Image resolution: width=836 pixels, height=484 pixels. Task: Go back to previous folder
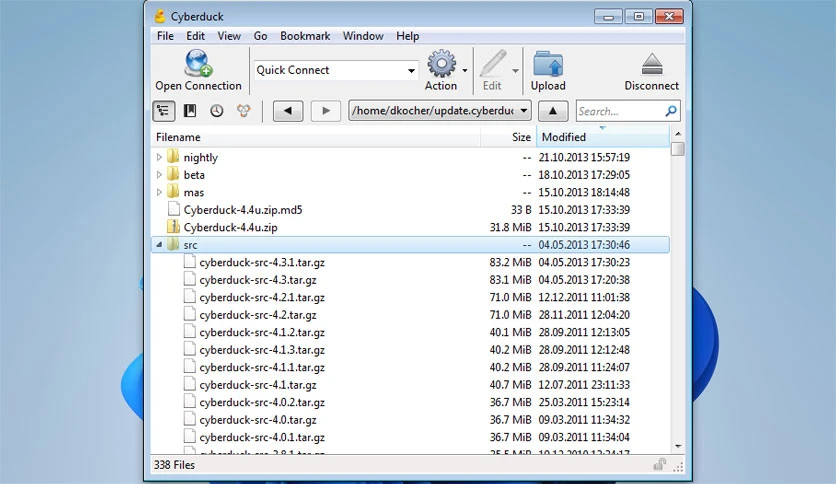click(x=288, y=111)
